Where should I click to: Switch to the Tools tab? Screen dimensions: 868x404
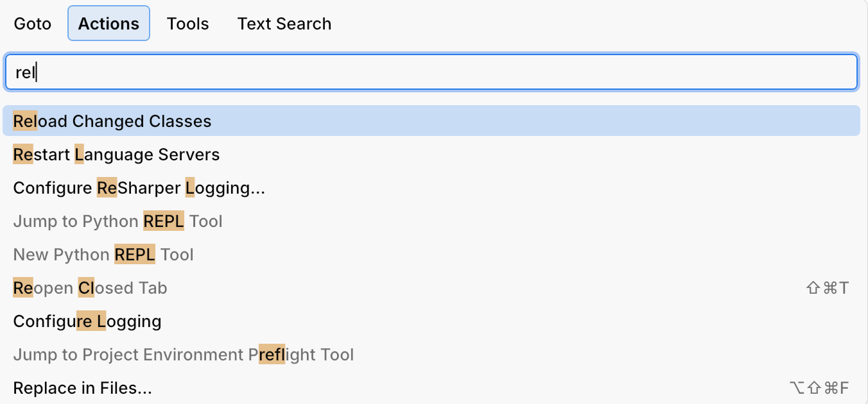[x=187, y=23]
